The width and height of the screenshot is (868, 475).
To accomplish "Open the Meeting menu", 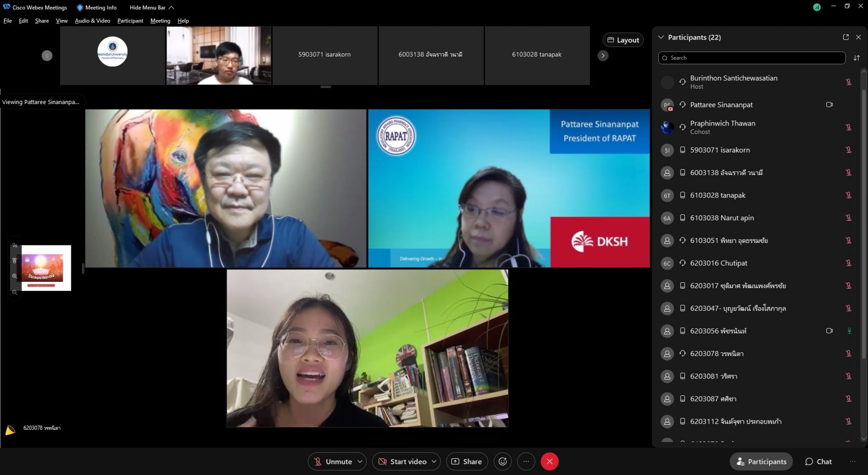I will tap(160, 21).
